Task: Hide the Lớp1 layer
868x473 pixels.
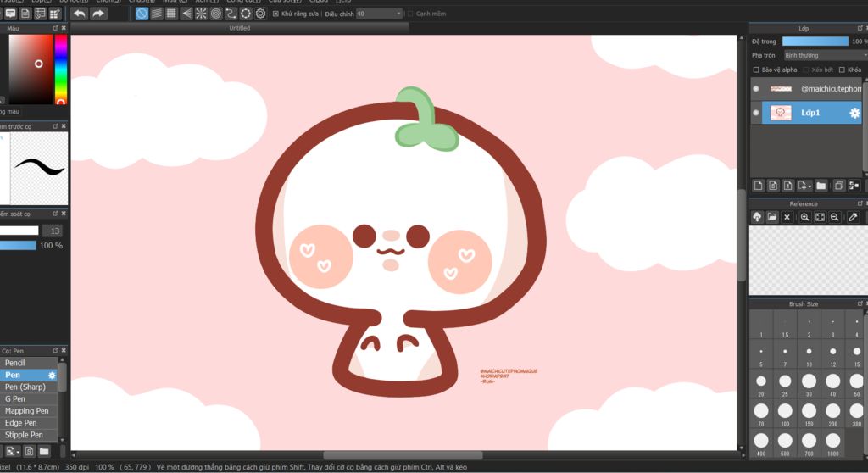Action: click(756, 113)
